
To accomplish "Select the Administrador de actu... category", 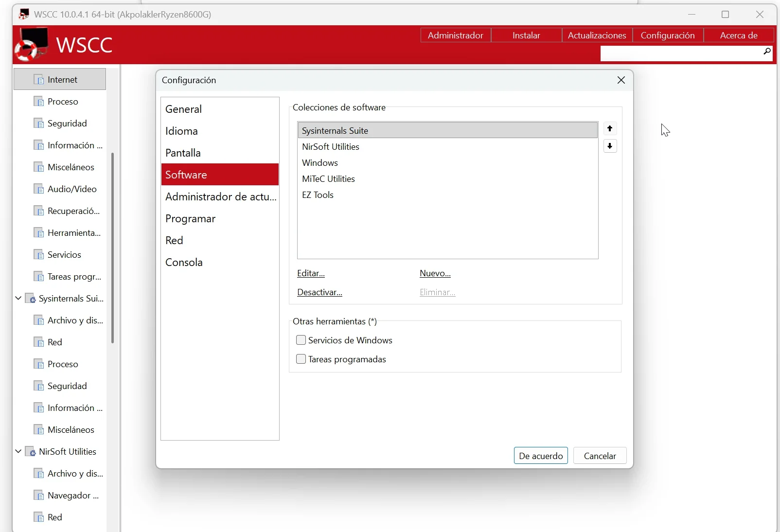I will 220,196.
